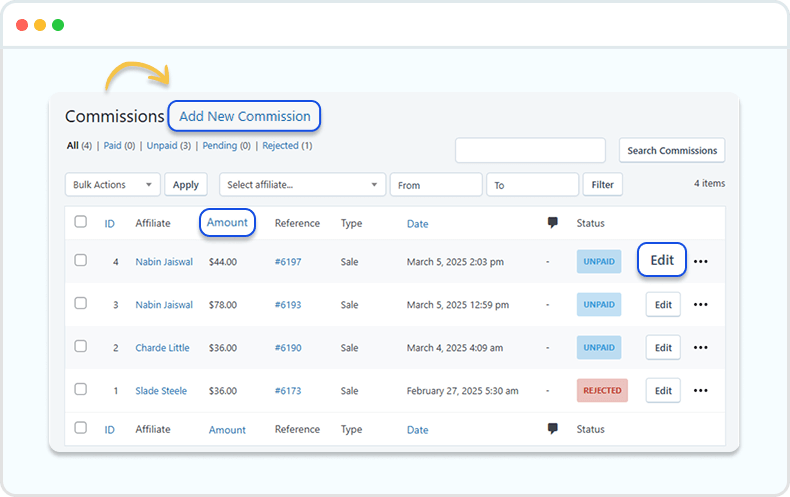Filter by Rejected (1) commissions
Screen dimensions: 790x497
click(287, 146)
